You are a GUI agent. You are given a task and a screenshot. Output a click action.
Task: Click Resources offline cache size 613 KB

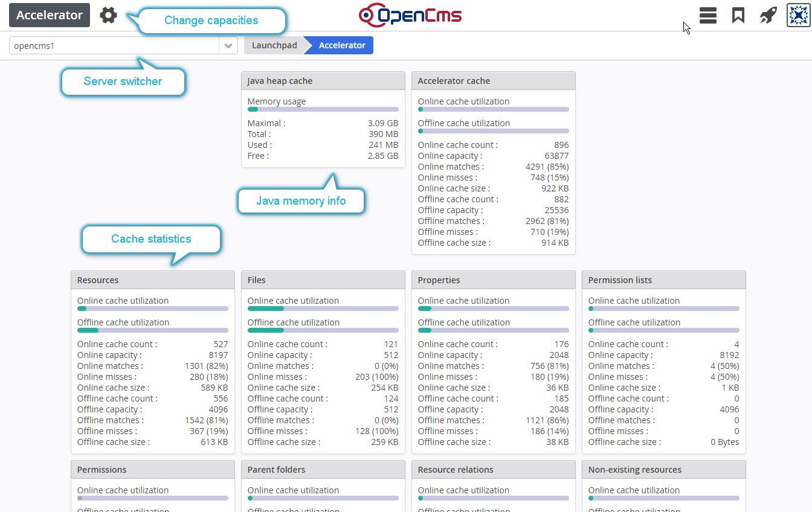pos(214,442)
